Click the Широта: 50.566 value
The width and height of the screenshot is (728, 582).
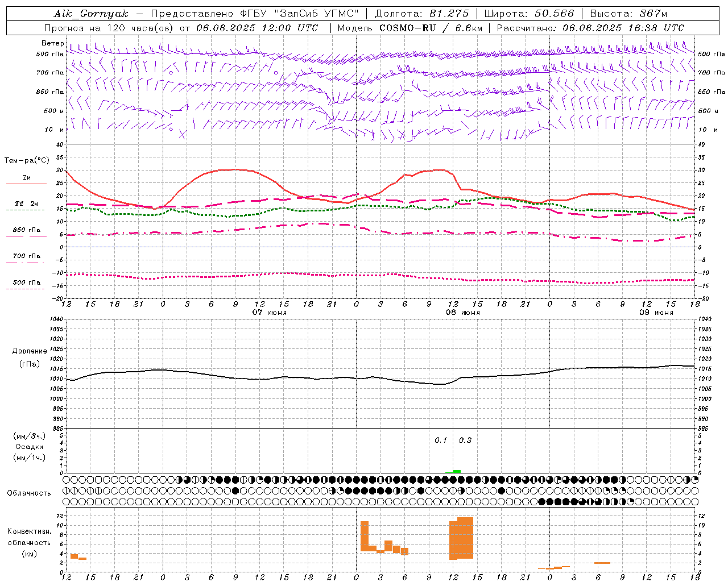[x=530, y=14]
